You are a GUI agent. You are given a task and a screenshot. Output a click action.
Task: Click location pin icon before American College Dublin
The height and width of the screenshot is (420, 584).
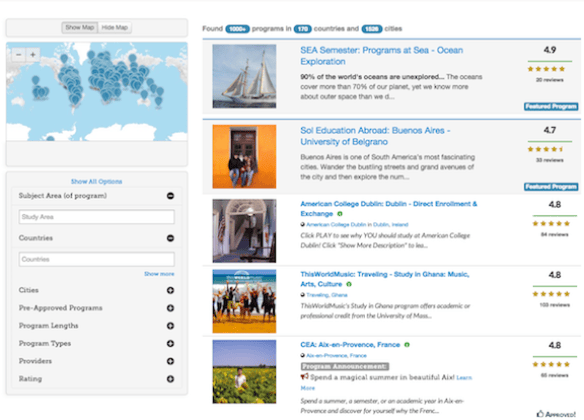pyautogui.click(x=303, y=225)
